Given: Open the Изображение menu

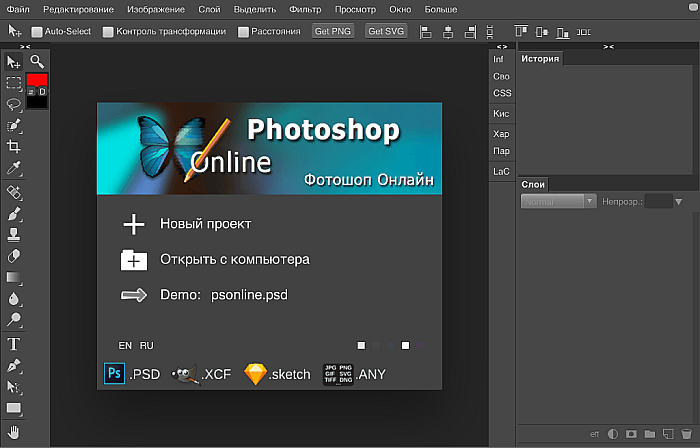Looking at the screenshot, I should [x=156, y=9].
